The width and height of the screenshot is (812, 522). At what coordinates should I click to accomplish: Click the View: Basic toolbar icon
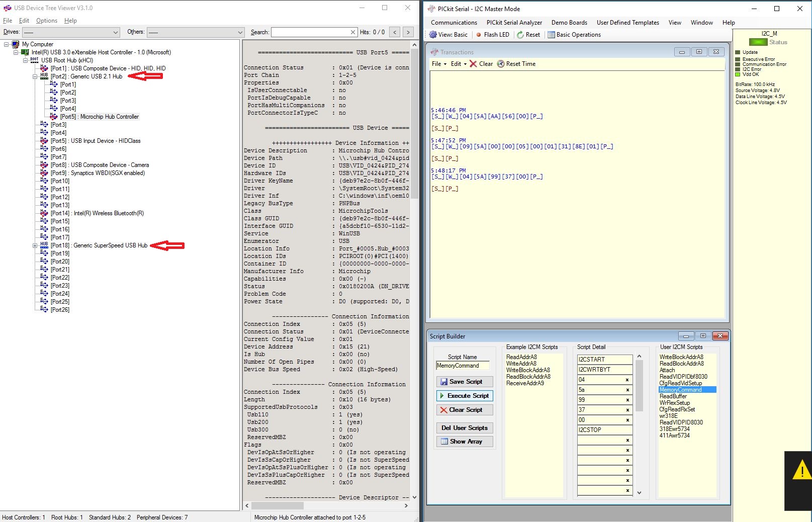(433, 35)
